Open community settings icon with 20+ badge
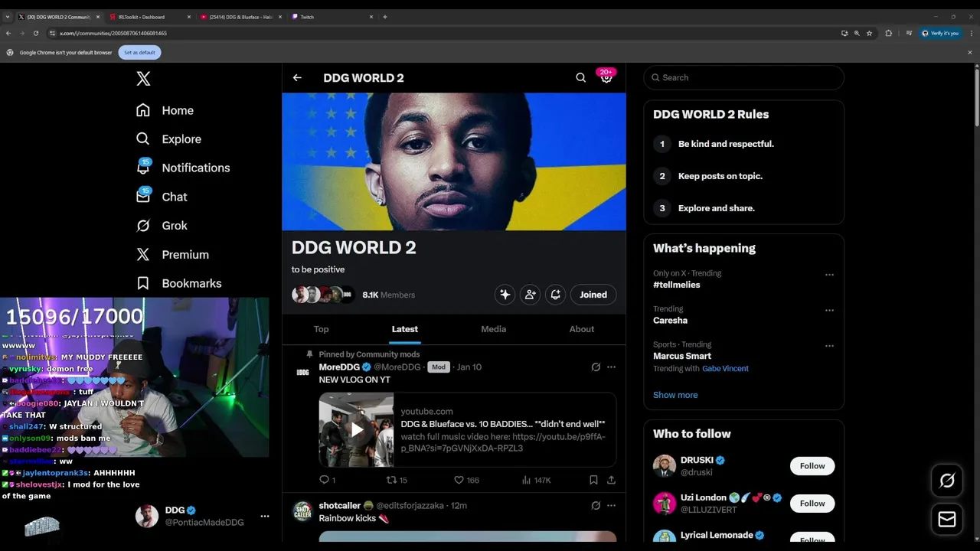The height and width of the screenshot is (551, 980). point(606,77)
